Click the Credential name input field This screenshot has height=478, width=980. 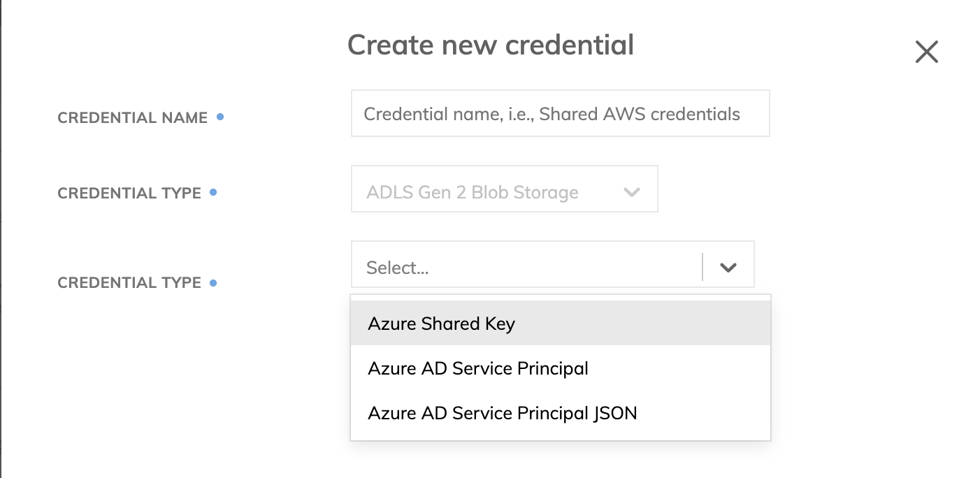point(559,113)
